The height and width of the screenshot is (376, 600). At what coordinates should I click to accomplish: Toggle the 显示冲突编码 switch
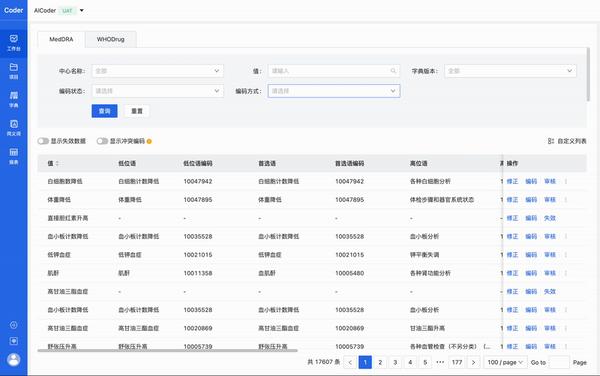click(102, 141)
